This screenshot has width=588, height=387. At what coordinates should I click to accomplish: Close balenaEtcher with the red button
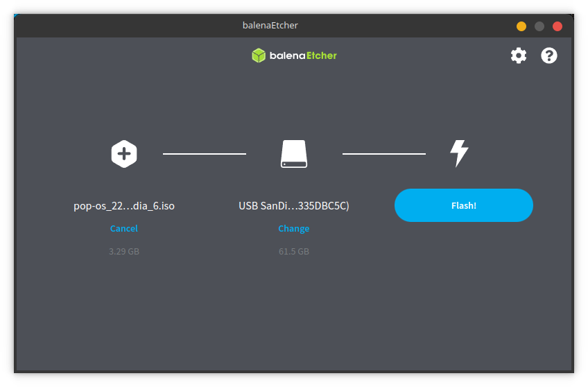click(557, 26)
